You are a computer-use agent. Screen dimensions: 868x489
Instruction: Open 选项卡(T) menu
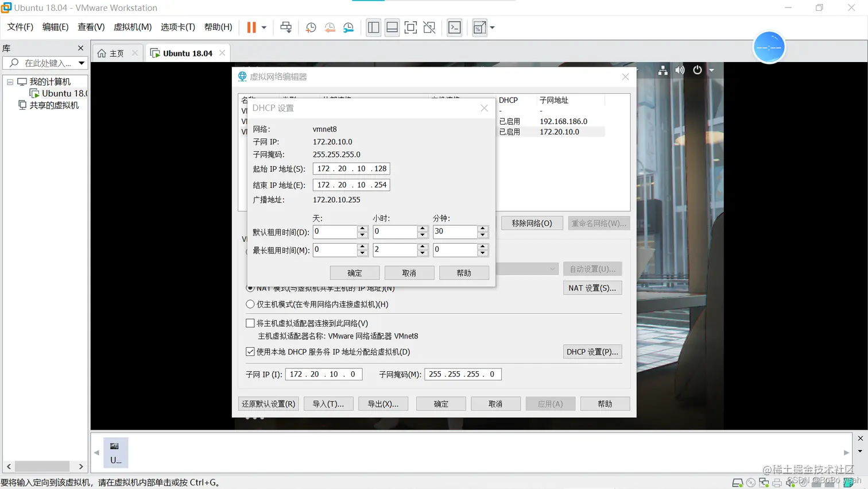pyautogui.click(x=178, y=27)
